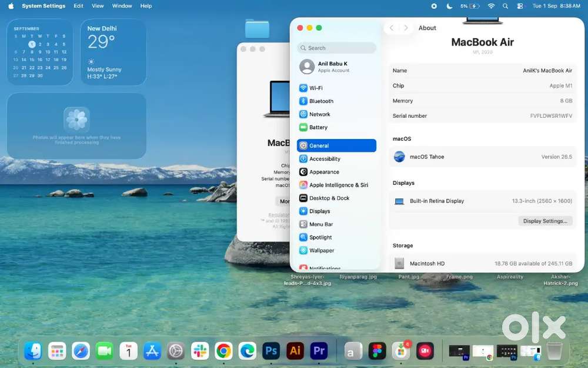This screenshot has width=588, height=368.
Task: Open the New Delhi weather widget
Action: point(113,52)
